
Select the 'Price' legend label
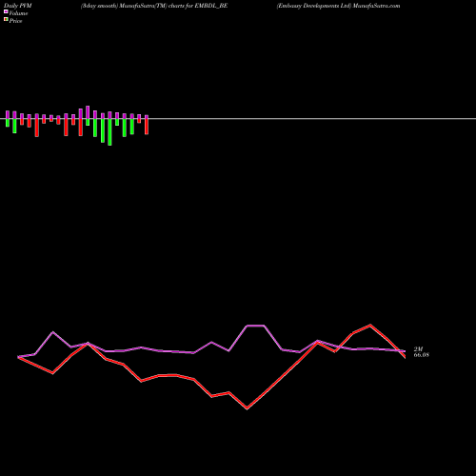[15, 21]
